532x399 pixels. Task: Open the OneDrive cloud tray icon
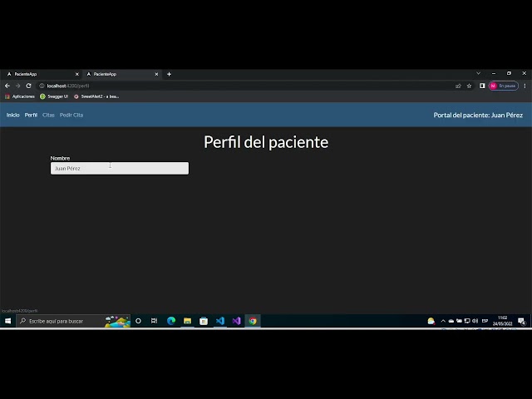pos(451,321)
